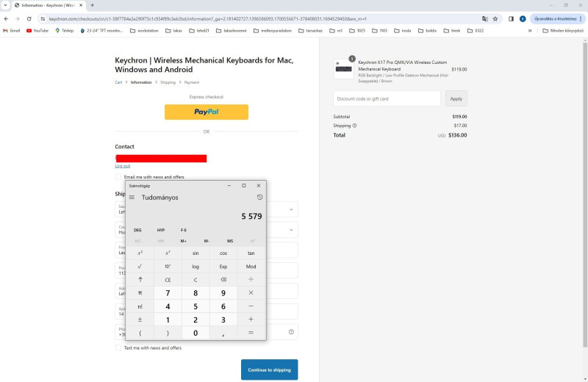Open the browser side panel
The image size is (588, 382).
pyautogui.click(x=511, y=18)
